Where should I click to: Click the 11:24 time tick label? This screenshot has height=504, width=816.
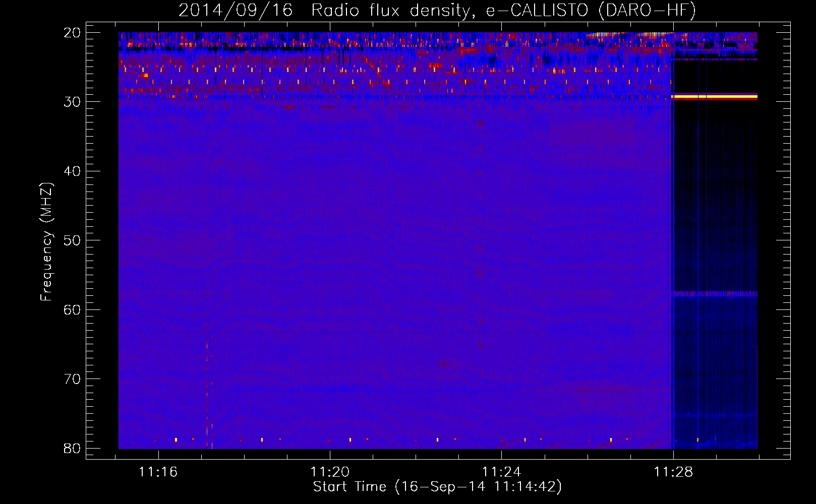[501, 472]
